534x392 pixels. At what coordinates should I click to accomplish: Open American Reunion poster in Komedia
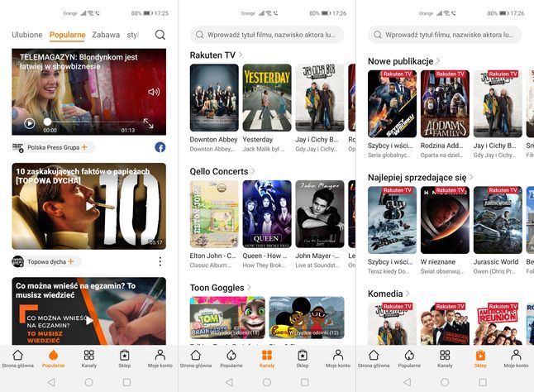(x=498, y=323)
